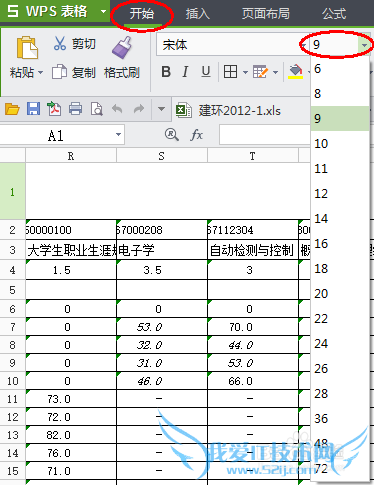Click the 复制 copy icon
The image size is (374, 485).
pyautogui.click(x=59, y=72)
